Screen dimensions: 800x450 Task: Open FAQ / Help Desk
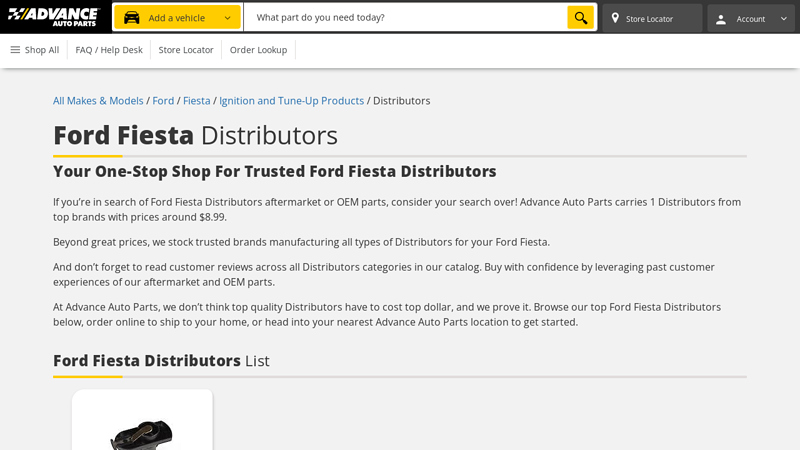tap(109, 49)
